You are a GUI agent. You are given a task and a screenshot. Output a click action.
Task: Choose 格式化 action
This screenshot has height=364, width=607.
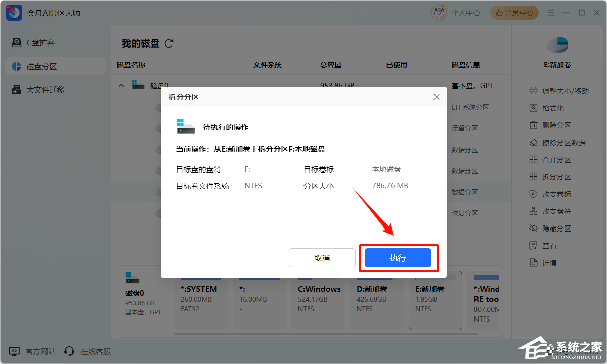pyautogui.click(x=546, y=108)
